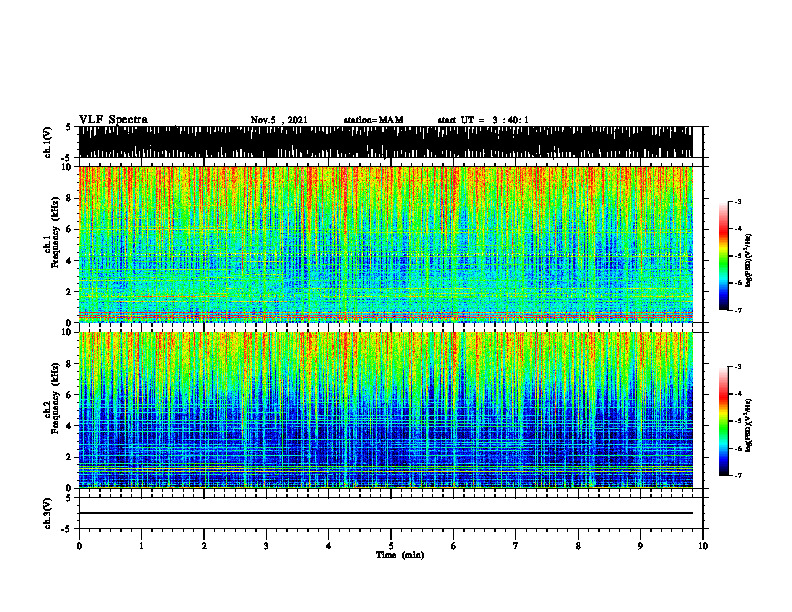Click inside the ch.1 spectrogram panel
The width and height of the screenshot is (792, 612).
point(386,244)
